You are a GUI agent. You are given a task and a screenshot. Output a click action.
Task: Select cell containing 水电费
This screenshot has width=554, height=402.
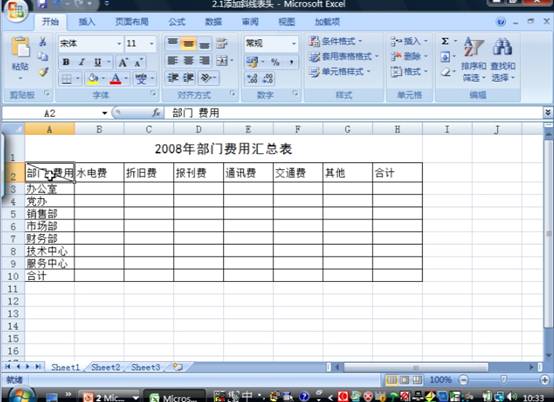[x=99, y=173]
